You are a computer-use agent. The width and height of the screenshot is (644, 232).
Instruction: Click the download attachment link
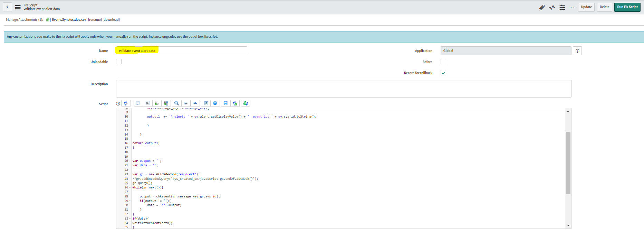point(111,20)
